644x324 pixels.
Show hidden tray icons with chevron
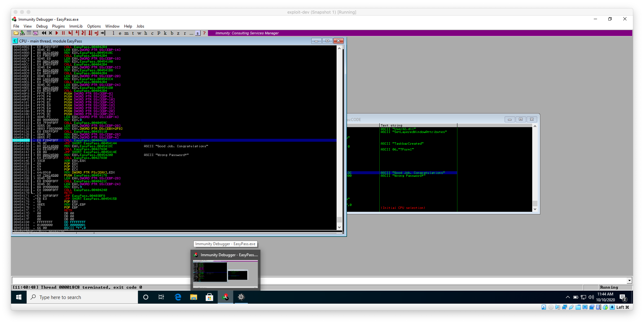568,297
